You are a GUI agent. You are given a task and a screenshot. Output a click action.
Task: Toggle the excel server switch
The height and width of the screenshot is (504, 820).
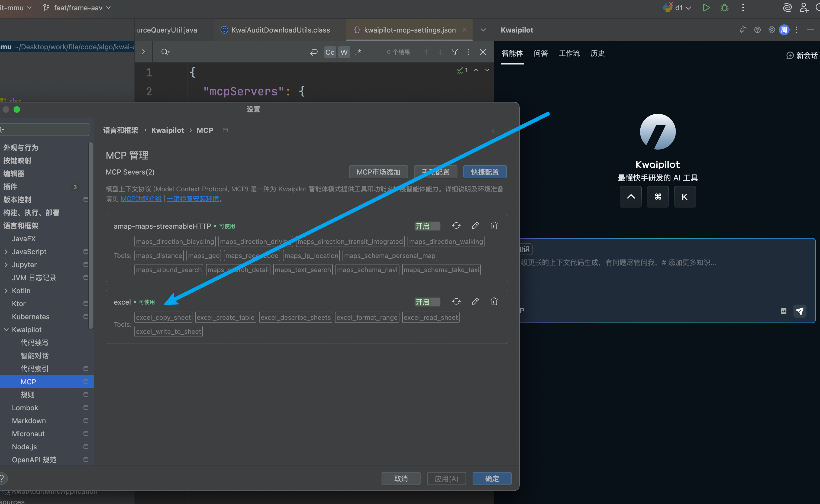point(427,302)
